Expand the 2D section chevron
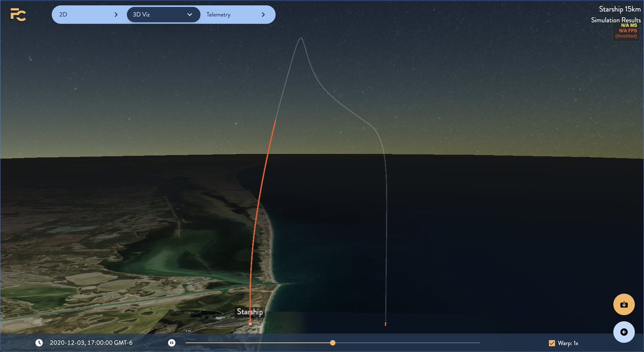The width and height of the screenshot is (644, 352). 116,15
